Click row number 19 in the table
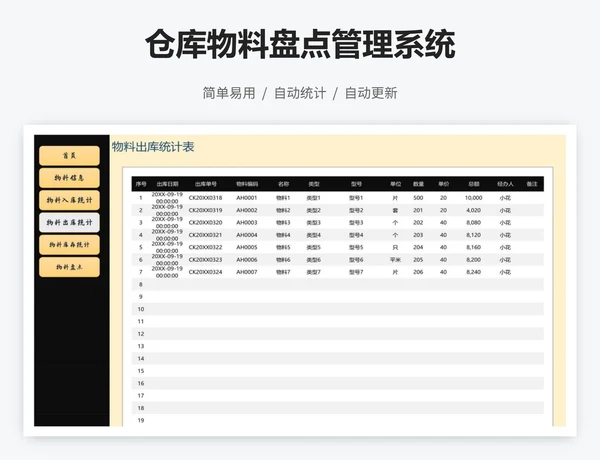Screen dimensions: 600x460 click(141, 420)
